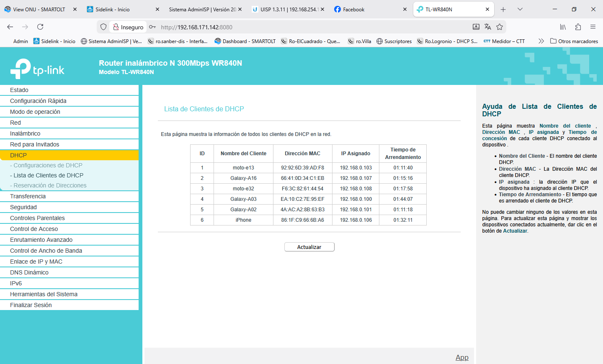Screen dimensions: 603x364
Task: Bookmark this page with the star icon
Action: 500,27
